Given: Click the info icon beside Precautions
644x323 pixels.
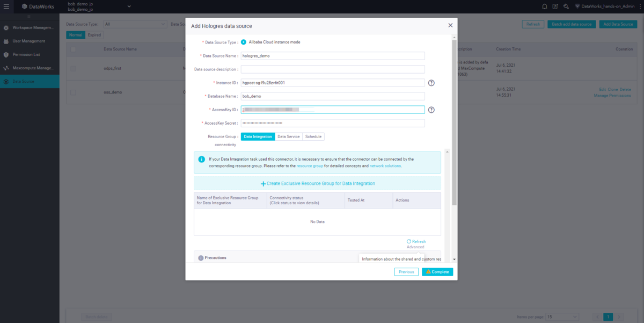Looking at the screenshot, I should [201, 258].
